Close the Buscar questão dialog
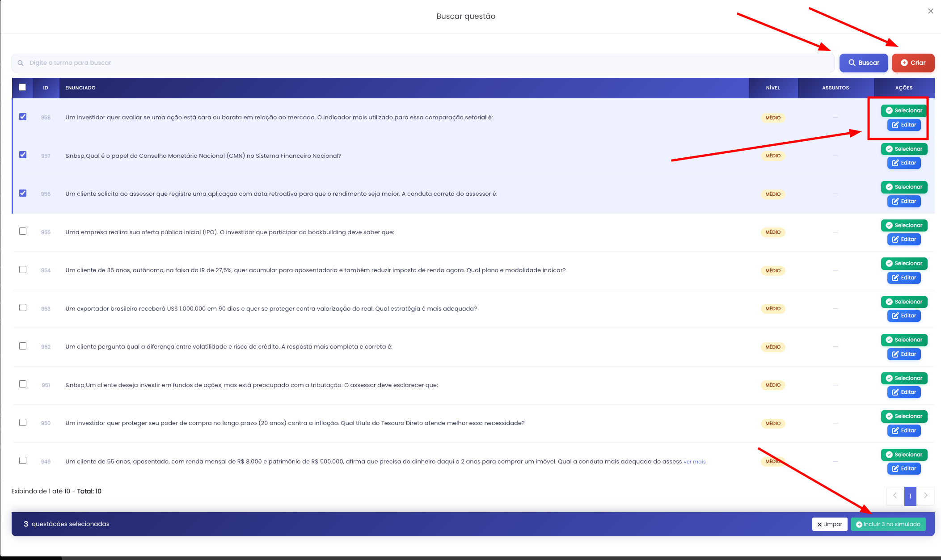 point(931,11)
